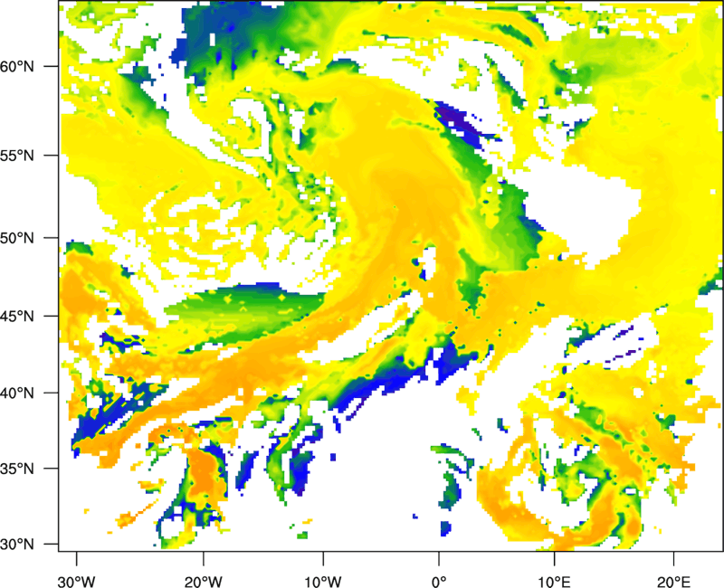Click the 40°N latitude label

coord(17,394)
